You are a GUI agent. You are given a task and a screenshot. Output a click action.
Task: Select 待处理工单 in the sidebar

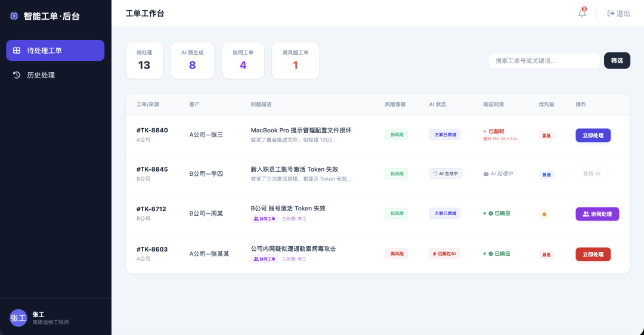(x=55, y=51)
